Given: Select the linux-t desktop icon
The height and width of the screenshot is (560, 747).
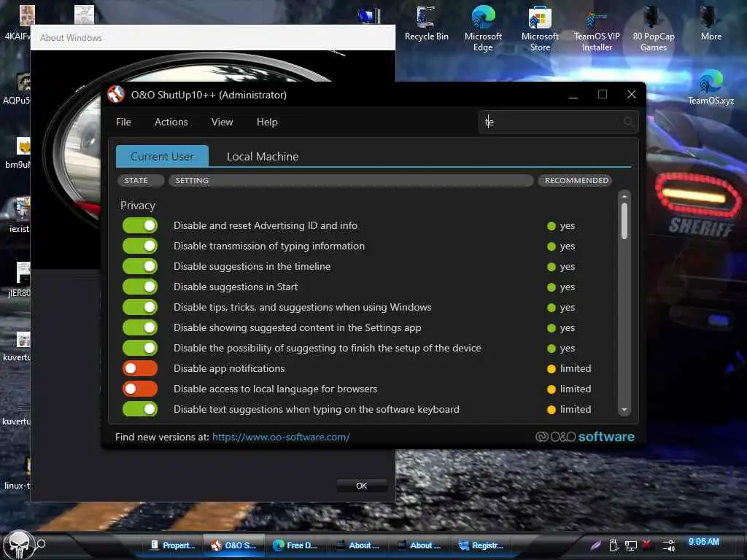Looking at the screenshot, I should [x=18, y=472].
